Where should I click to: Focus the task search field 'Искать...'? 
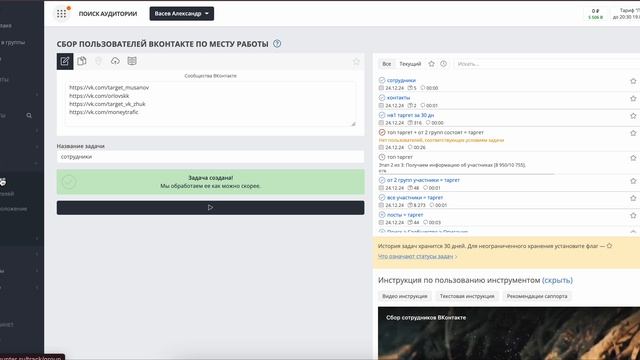click(x=547, y=64)
